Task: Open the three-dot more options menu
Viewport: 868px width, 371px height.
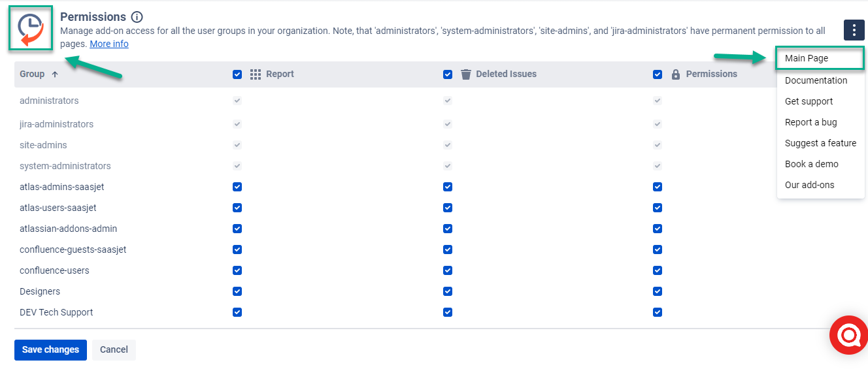Action: 854,30
